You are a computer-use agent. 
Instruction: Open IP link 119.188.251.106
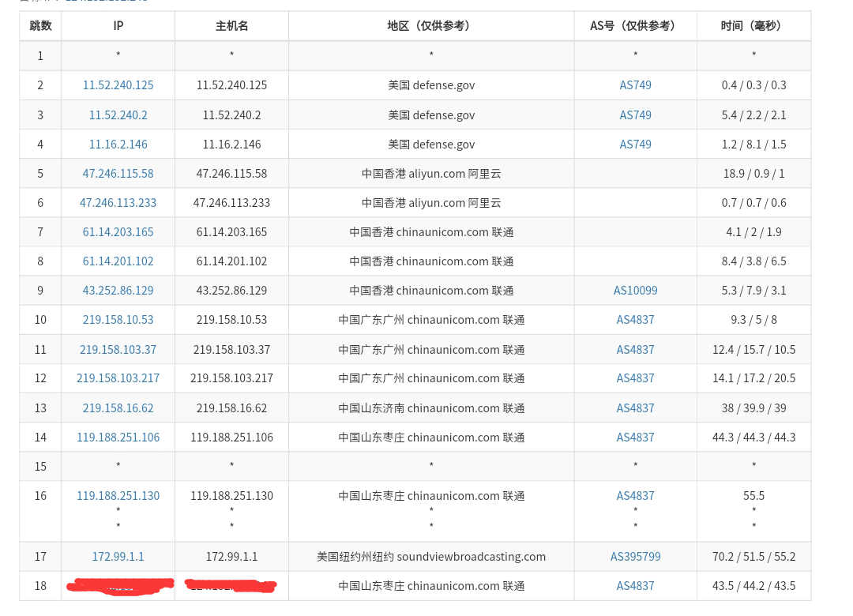coord(118,438)
